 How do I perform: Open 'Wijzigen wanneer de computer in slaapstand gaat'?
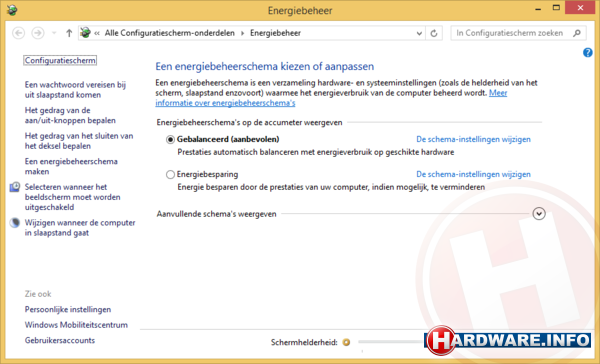pyautogui.click(x=80, y=228)
